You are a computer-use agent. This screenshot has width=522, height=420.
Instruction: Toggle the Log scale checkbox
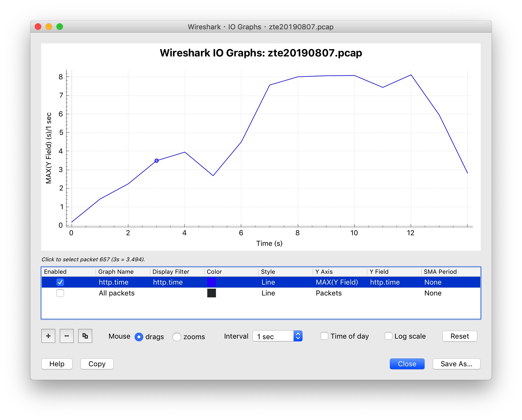(389, 336)
